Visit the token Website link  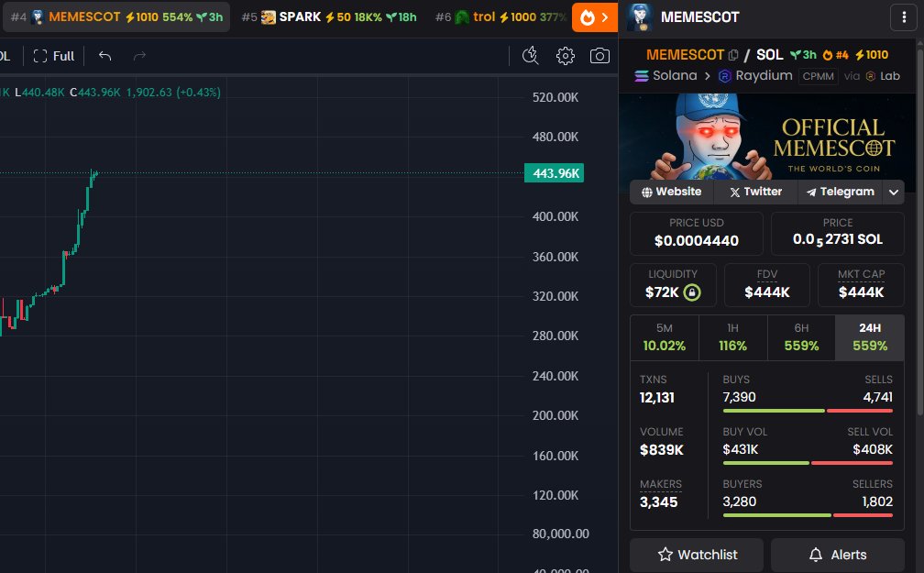click(x=672, y=193)
